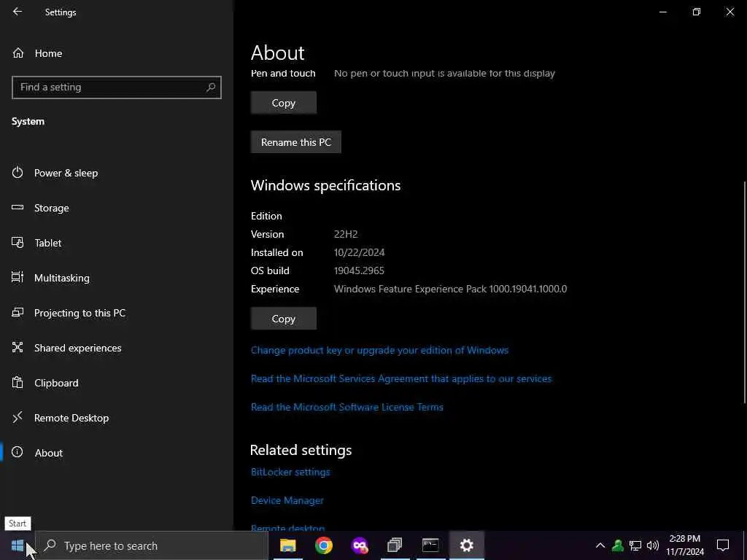Click the green user tray icon
The image size is (747, 560).
pos(617,545)
